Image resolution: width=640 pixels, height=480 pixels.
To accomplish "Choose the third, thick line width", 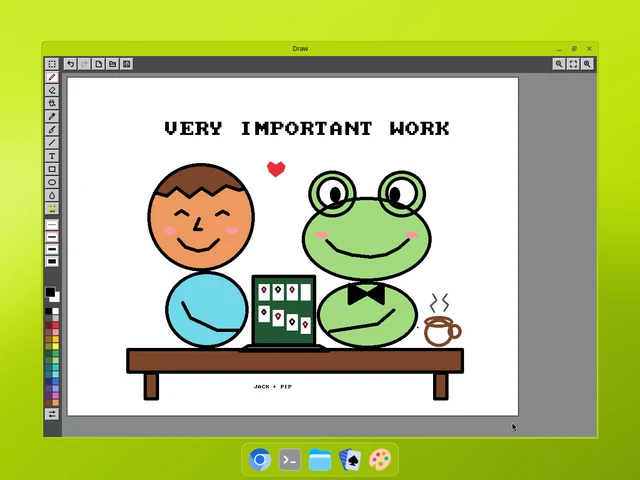I will click(52, 249).
